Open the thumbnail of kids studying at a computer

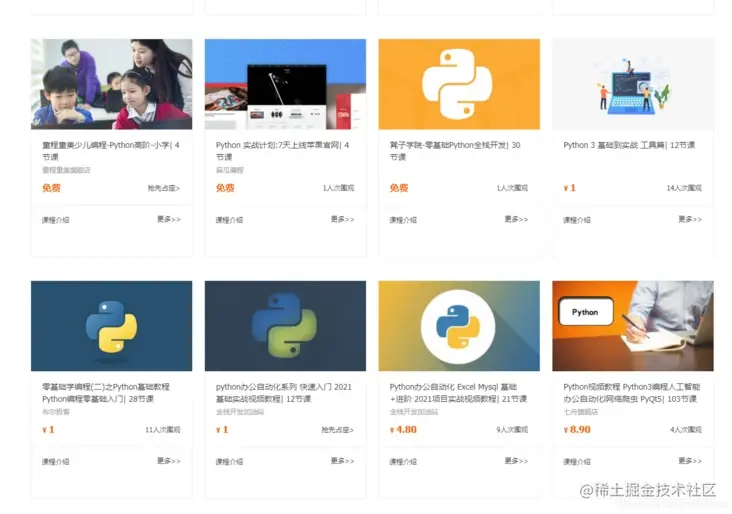112,84
